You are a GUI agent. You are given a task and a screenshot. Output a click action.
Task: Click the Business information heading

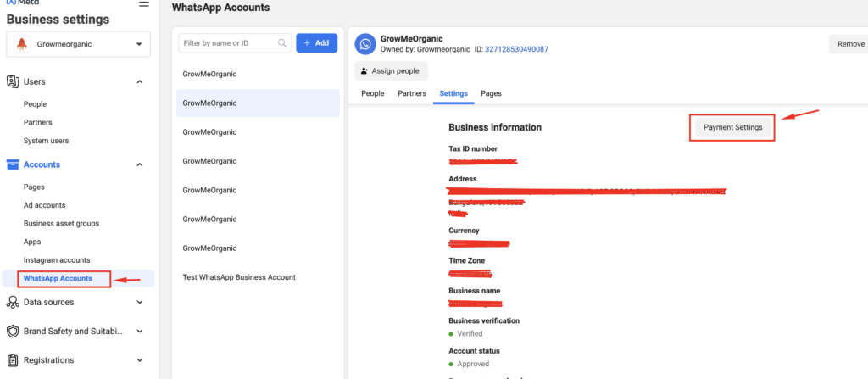coord(495,127)
